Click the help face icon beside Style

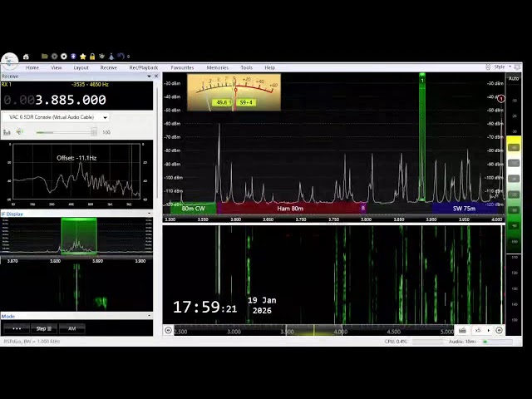(x=488, y=67)
